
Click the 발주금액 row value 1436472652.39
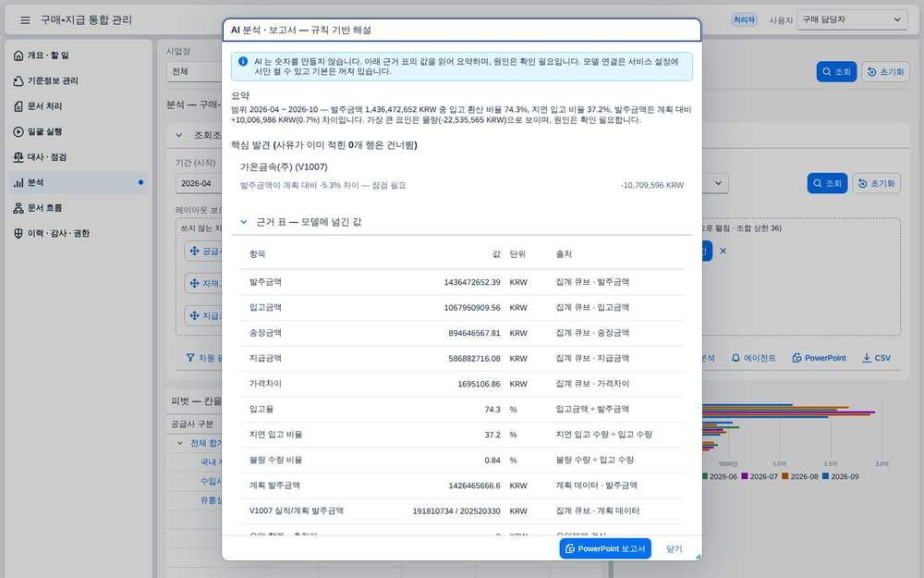[x=472, y=282]
